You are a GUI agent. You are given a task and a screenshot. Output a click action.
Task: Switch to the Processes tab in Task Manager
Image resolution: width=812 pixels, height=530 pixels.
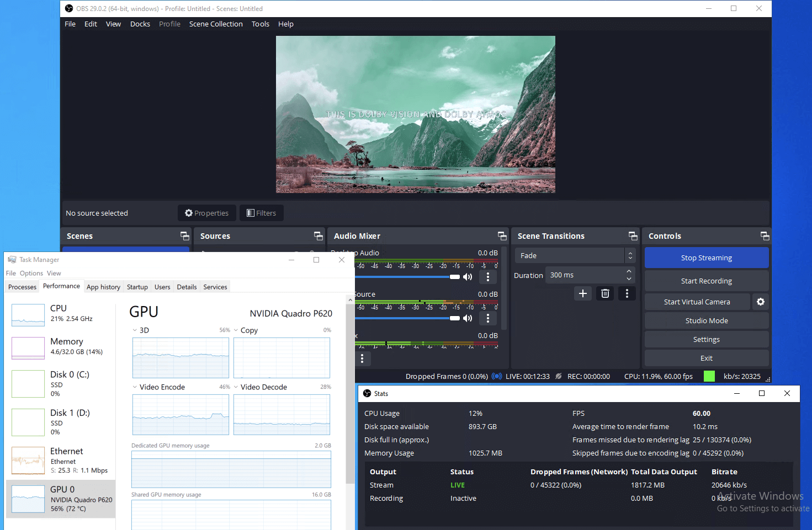tap(22, 287)
